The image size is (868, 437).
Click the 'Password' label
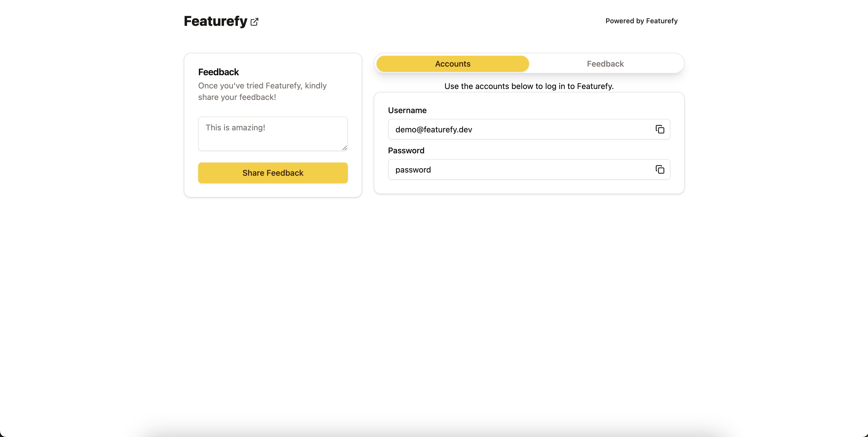pyautogui.click(x=406, y=151)
